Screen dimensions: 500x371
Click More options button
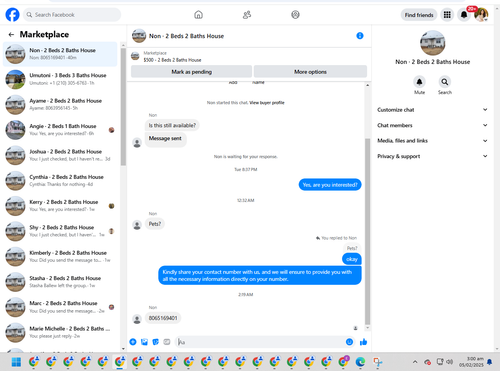pyautogui.click(x=310, y=72)
